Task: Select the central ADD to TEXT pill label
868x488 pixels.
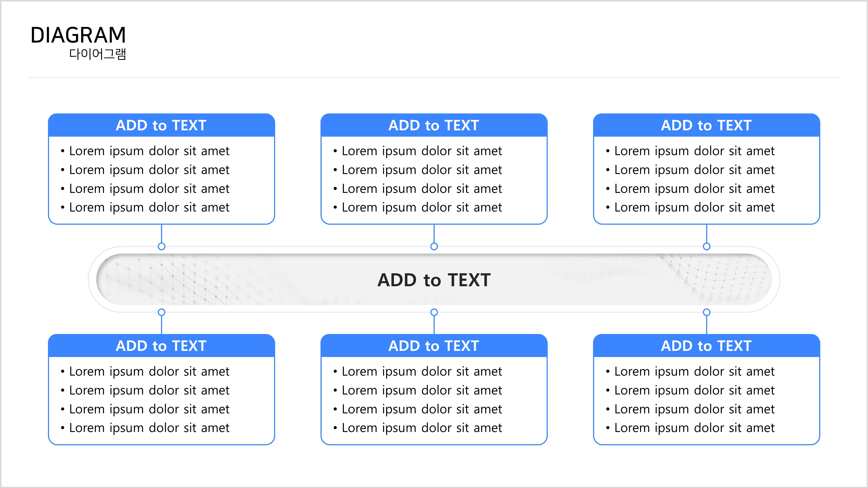Action: [x=434, y=280]
